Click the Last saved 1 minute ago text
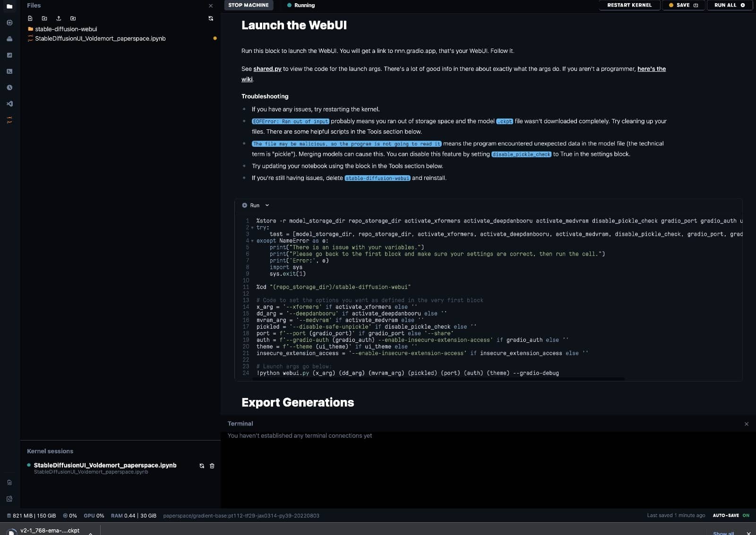Screen dimensions: 756x535 676,516
